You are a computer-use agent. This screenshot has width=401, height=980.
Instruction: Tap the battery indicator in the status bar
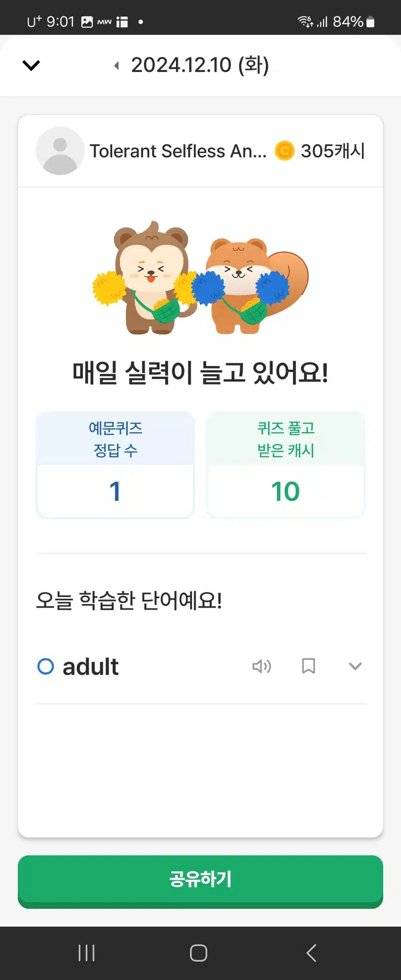371,22
